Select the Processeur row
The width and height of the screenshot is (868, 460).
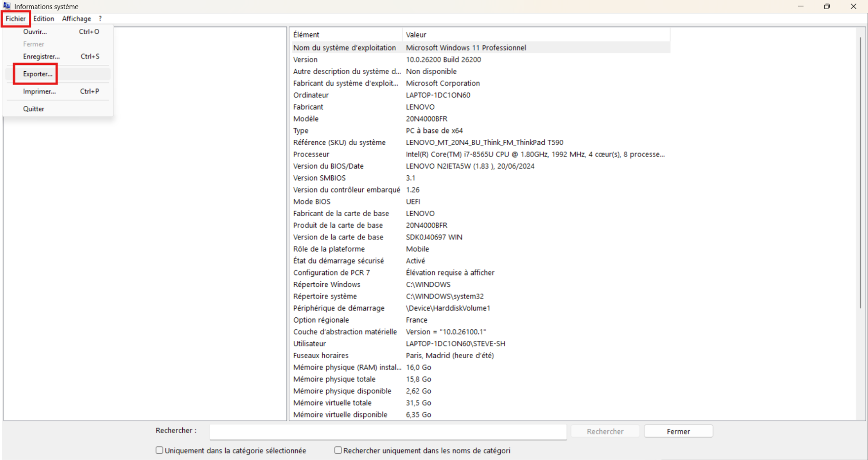[481, 154]
